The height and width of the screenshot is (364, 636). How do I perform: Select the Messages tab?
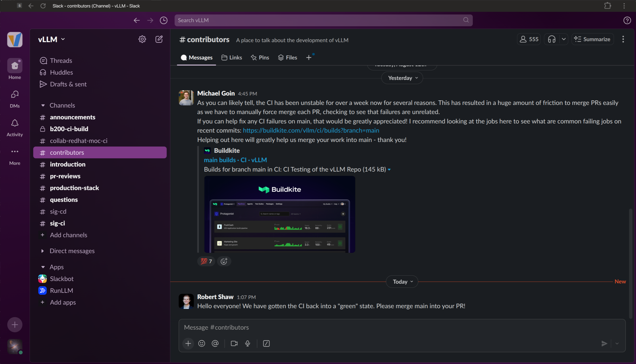[197, 57]
